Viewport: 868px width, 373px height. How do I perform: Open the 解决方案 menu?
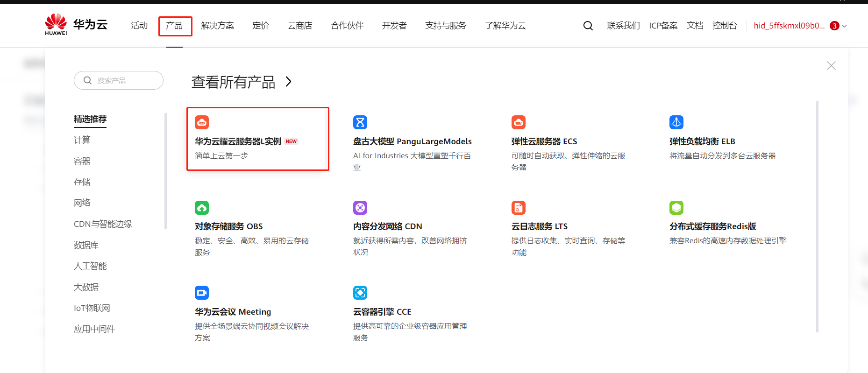pos(218,26)
